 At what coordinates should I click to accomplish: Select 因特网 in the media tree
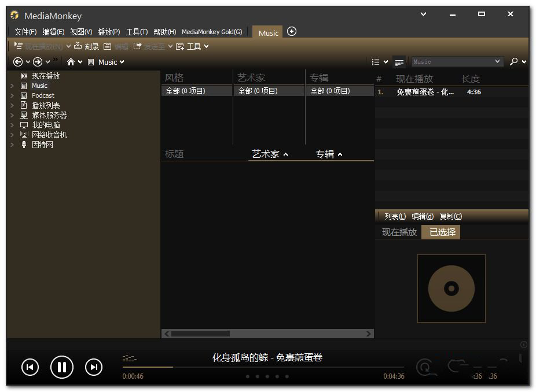pos(42,145)
